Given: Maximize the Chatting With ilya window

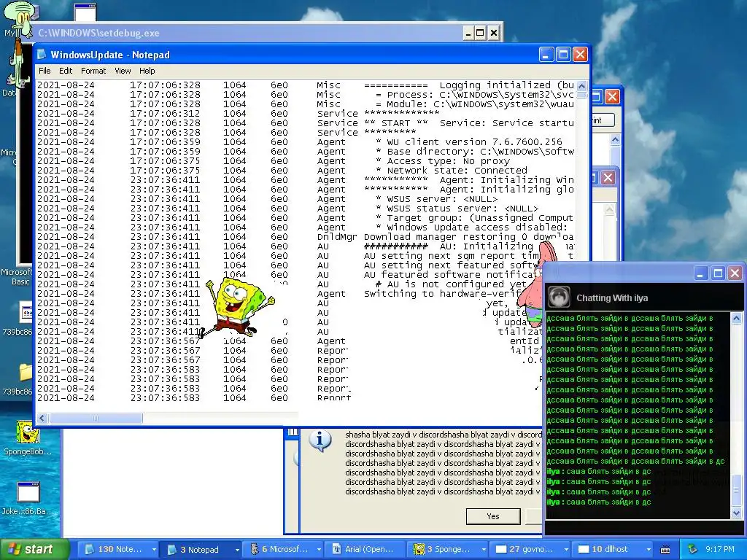Looking at the screenshot, I should pos(718,273).
